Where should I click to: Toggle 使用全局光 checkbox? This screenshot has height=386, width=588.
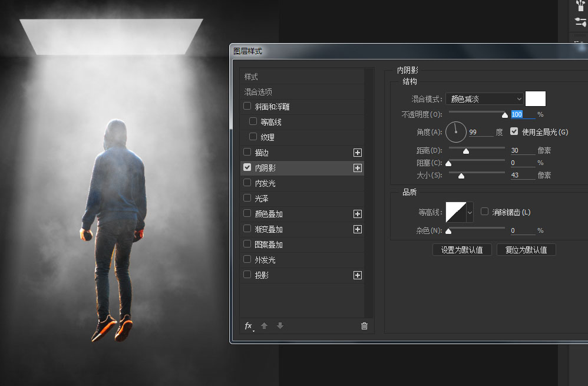514,131
